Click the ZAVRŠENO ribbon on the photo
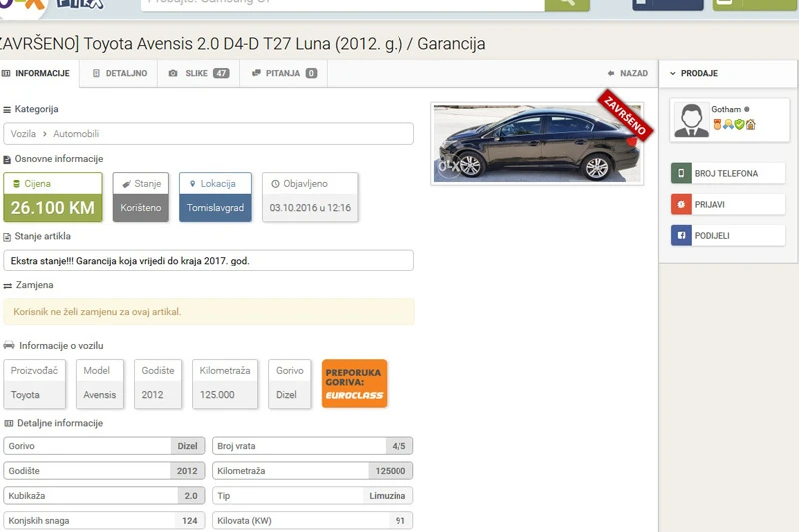Viewport: 799px width, 532px height. tap(625, 115)
